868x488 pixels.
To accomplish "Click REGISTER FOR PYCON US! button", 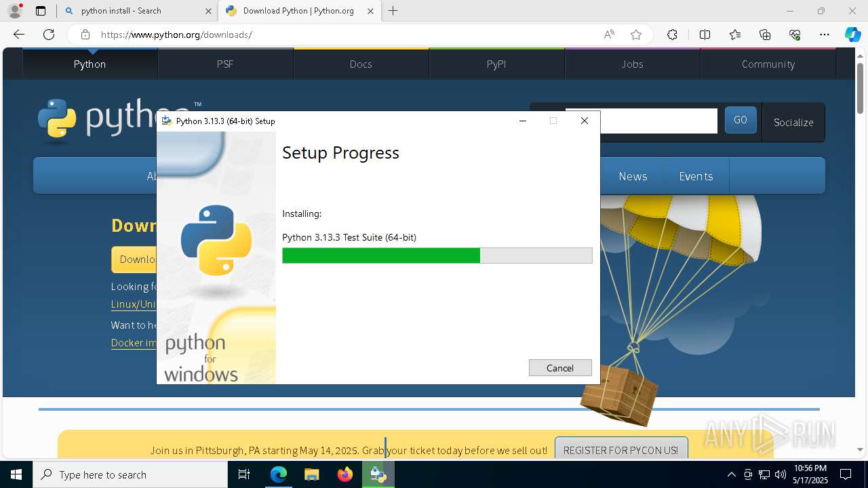I will [620, 450].
